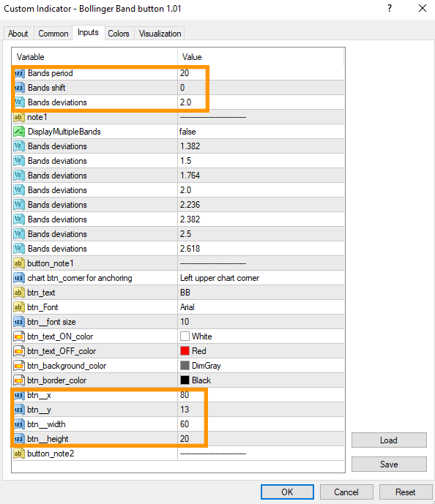Confirm settings with the OK button
Screen dimensions: 435x504
287,492
